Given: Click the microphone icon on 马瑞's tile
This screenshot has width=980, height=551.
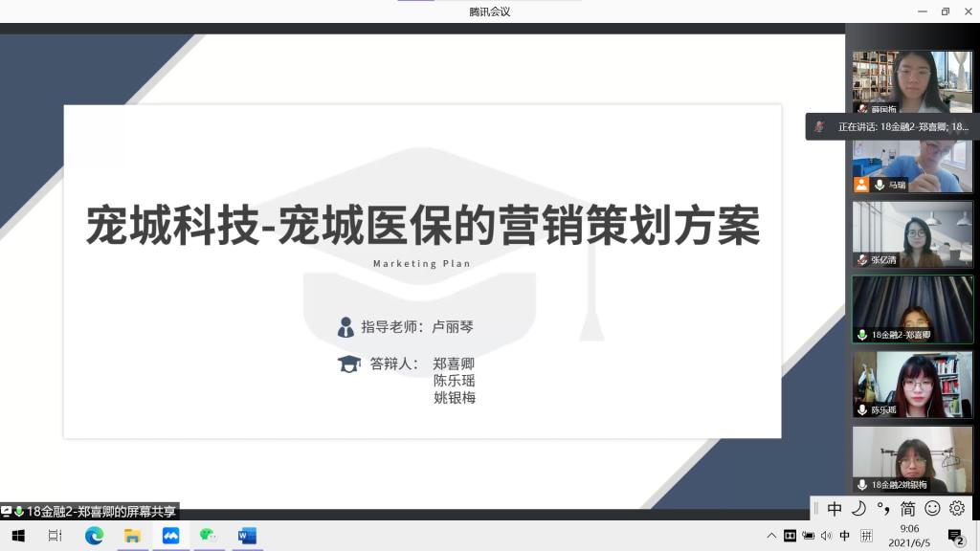Looking at the screenshot, I should point(880,185).
